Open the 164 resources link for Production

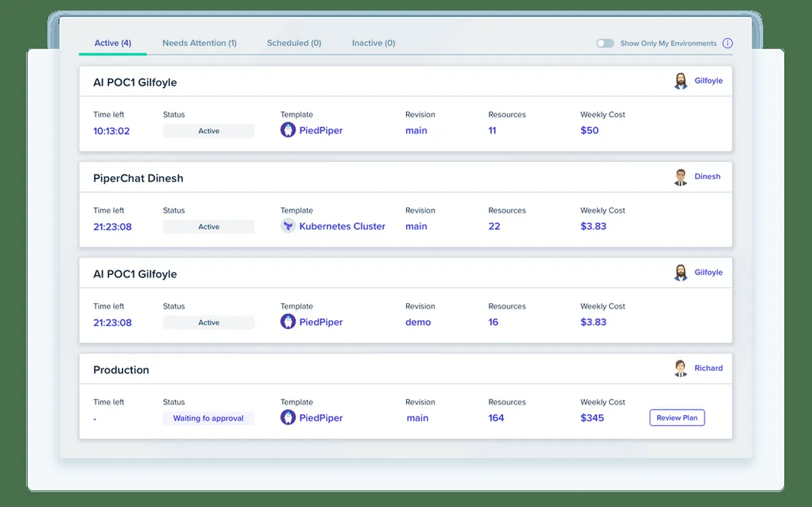pyautogui.click(x=496, y=418)
